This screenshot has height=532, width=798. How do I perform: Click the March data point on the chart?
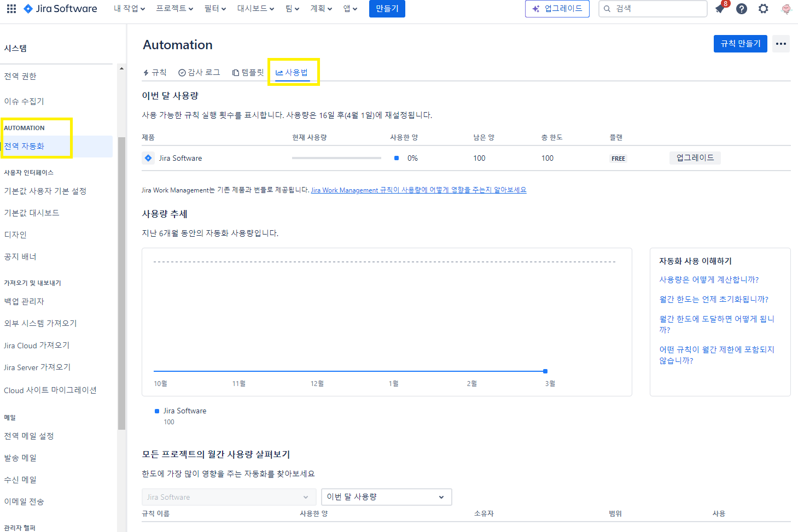tap(545, 371)
